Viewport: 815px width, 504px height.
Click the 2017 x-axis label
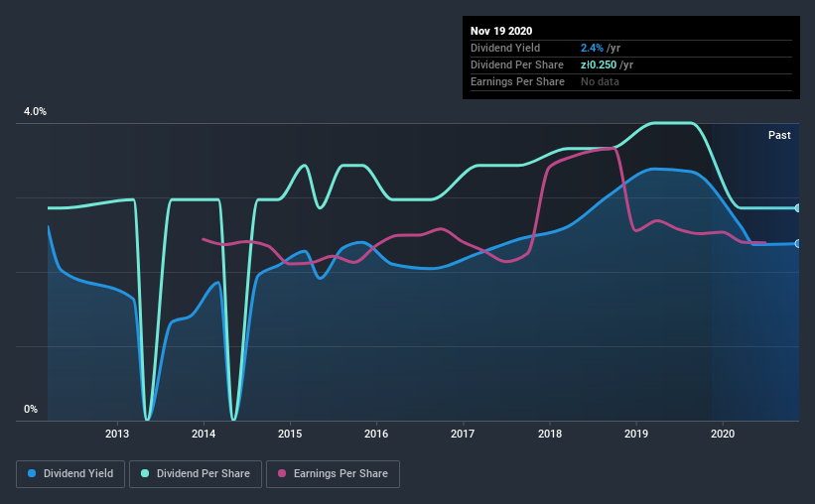pyautogui.click(x=463, y=434)
